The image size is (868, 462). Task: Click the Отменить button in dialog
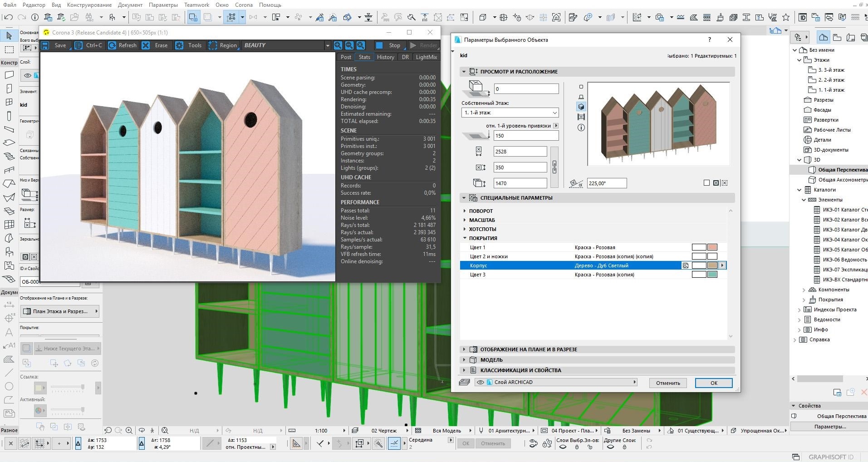(x=668, y=383)
